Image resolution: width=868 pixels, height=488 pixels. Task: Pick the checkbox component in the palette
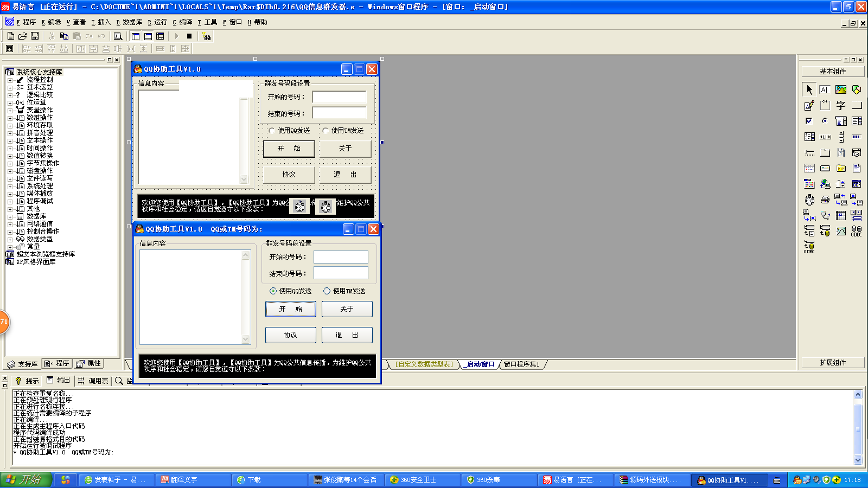pyautogui.click(x=809, y=121)
